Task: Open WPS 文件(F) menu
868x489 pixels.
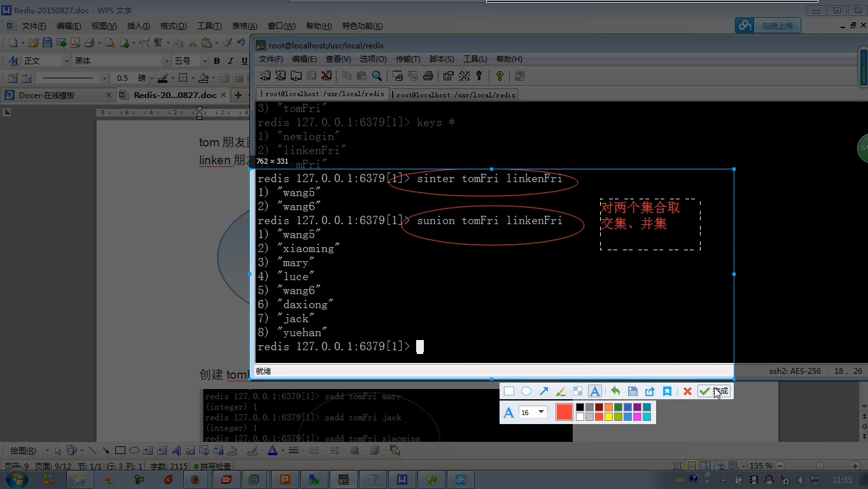Action: coord(34,26)
